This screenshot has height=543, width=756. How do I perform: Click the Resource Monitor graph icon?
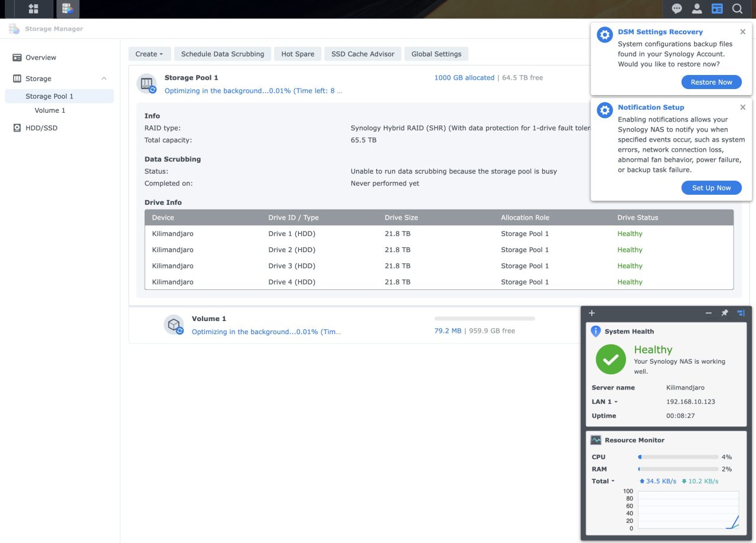click(x=596, y=440)
